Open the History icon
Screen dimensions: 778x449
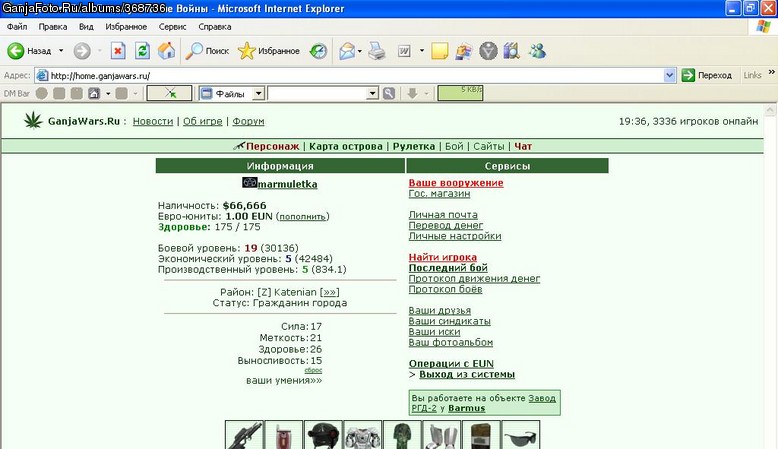pyautogui.click(x=318, y=51)
